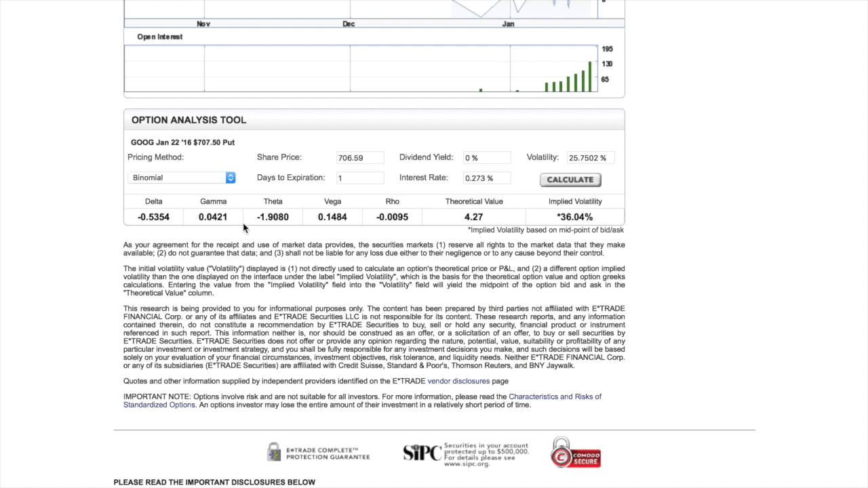Screen dimensions: 868x488
Task: Click the 130 open interest axis value
Action: pos(607,64)
